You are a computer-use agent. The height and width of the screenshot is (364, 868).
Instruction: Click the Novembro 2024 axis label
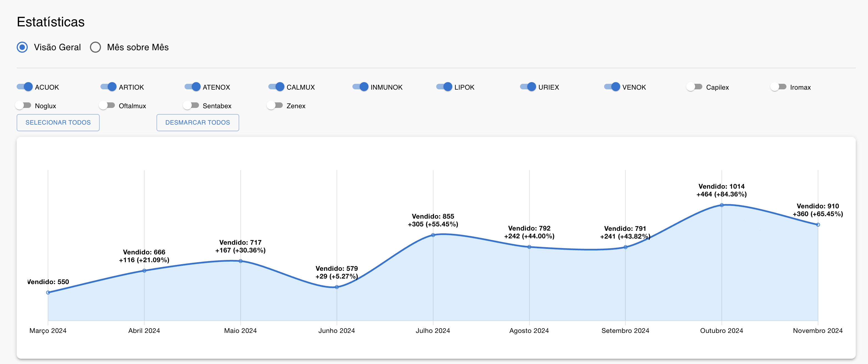pyautogui.click(x=818, y=331)
